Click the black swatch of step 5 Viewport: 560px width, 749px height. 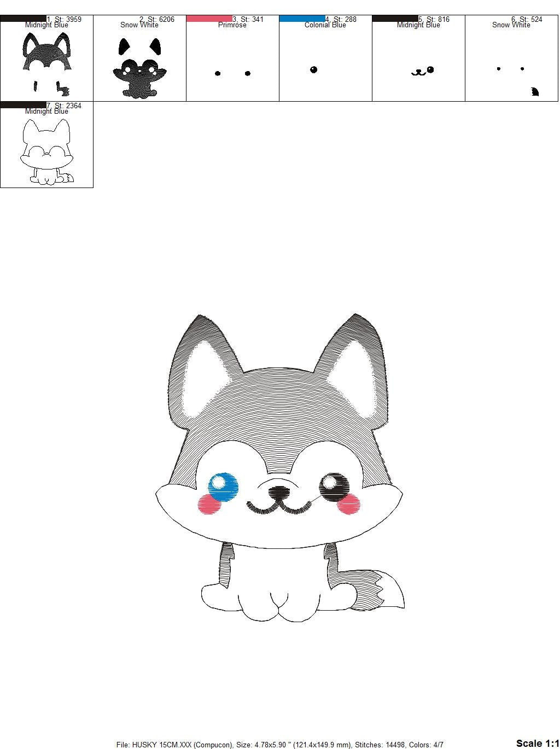coord(395,19)
